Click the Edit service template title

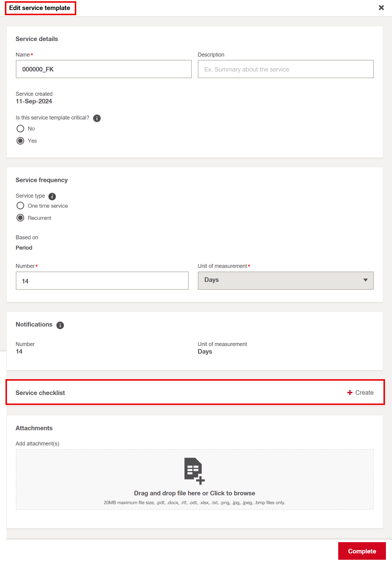(x=40, y=8)
